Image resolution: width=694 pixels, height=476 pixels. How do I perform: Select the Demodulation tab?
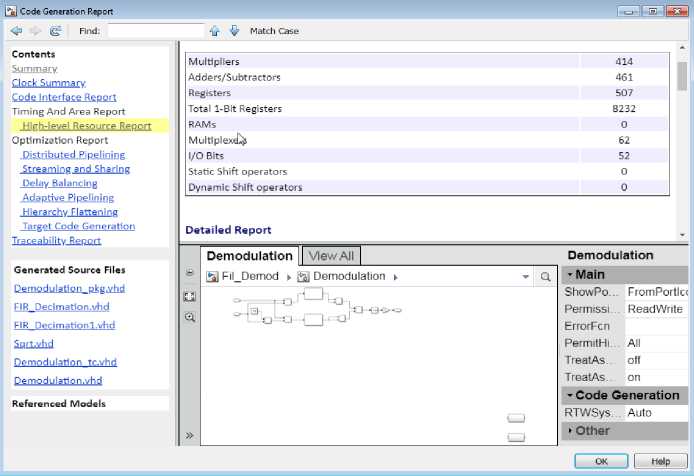(x=249, y=256)
